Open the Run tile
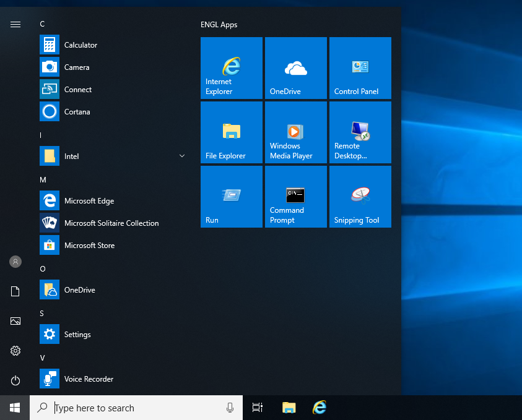Viewport: 522px width, 420px height. [x=232, y=197]
